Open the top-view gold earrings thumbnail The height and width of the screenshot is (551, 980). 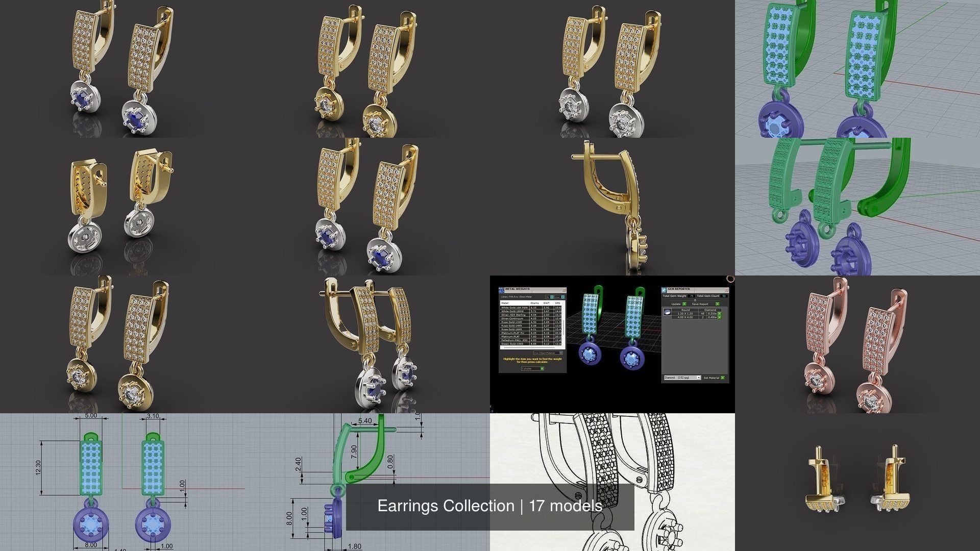(857, 482)
